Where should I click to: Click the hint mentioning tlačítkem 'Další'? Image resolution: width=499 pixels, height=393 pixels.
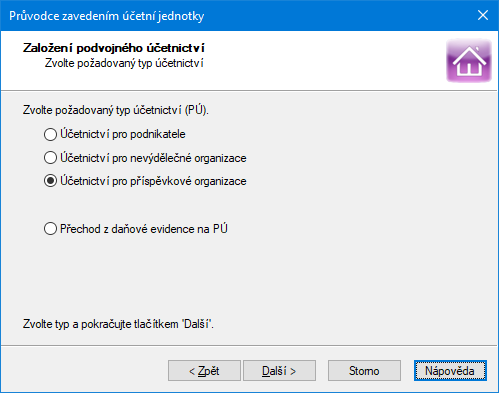(x=118, y=324)
